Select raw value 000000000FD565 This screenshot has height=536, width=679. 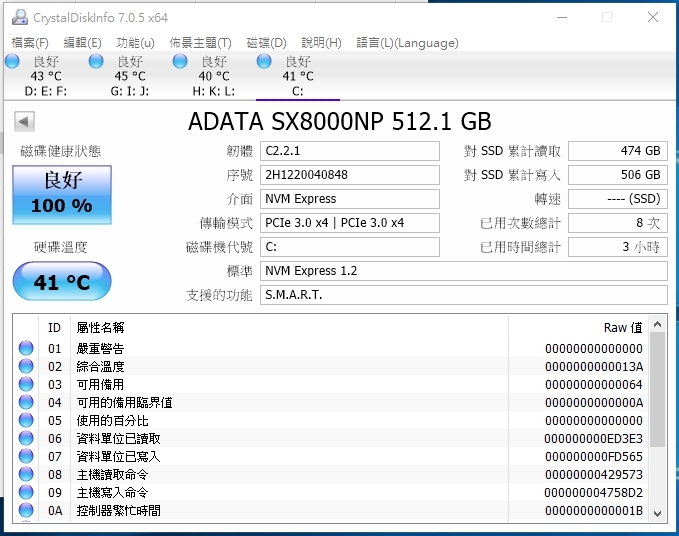(594, 456)
